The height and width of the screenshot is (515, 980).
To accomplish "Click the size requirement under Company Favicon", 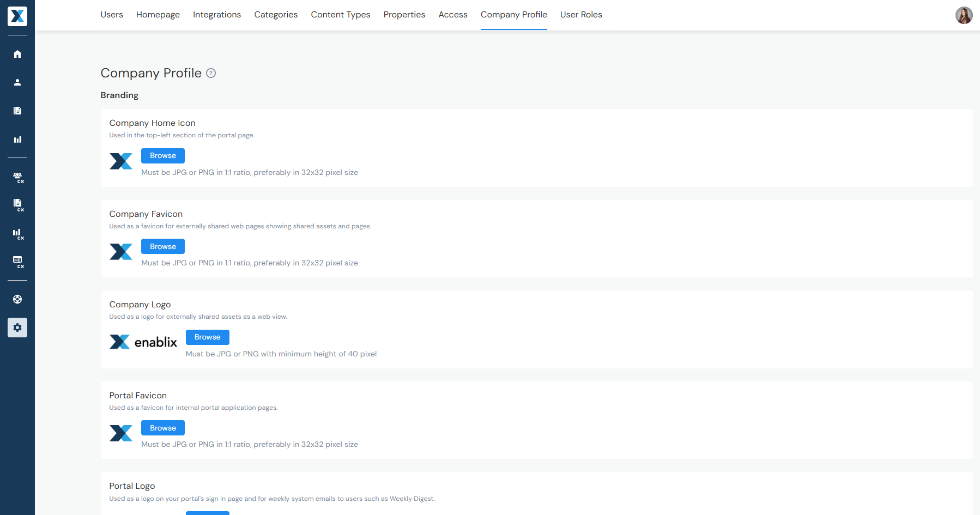I will pos(250,263).
